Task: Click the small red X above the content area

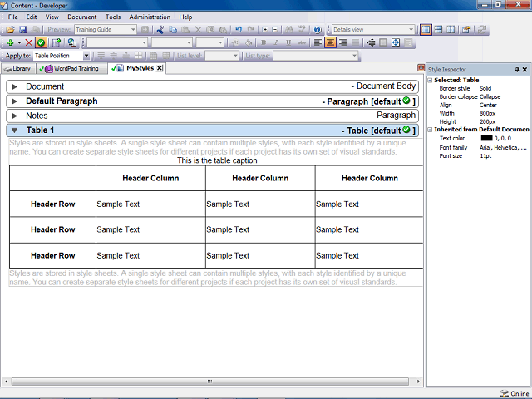Action: point(421,68)
